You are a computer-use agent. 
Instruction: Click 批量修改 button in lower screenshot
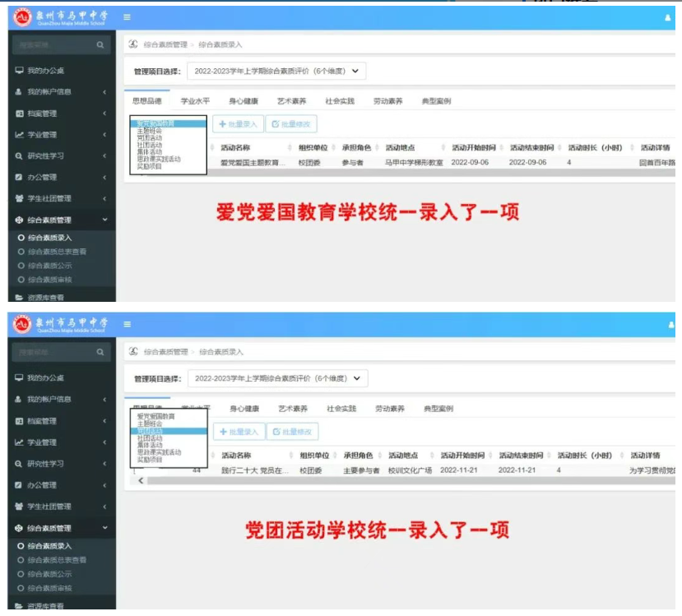pos(293,432)
